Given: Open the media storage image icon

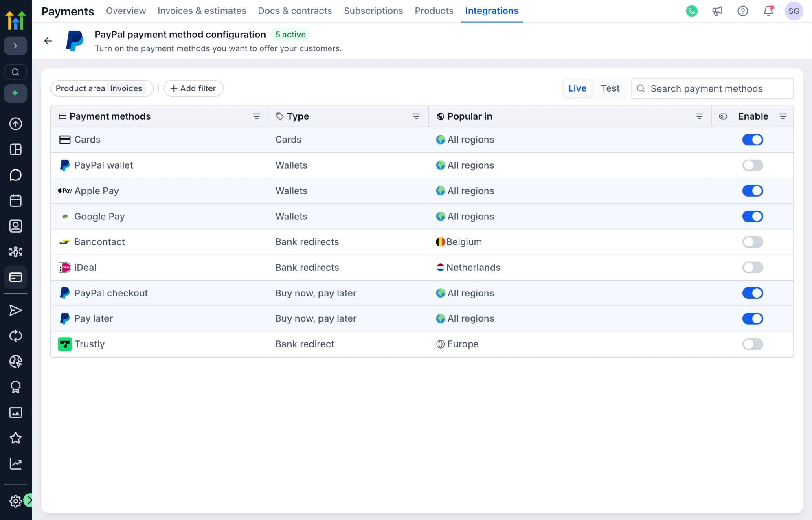Looking at the screenshot, I should click(x=15, y=413).
